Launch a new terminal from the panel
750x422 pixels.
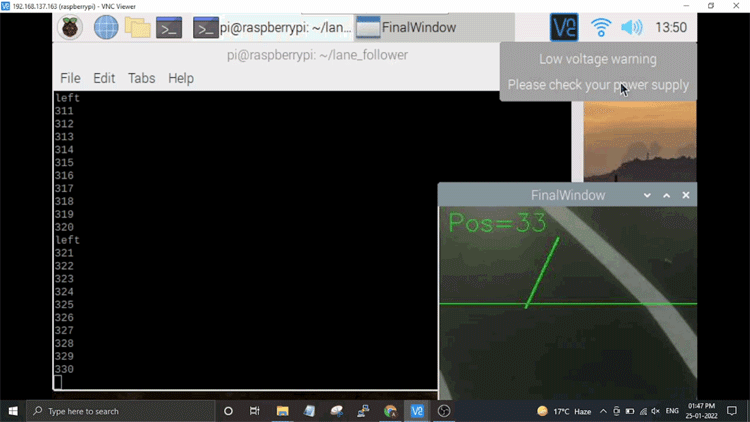[x=169, y=27]
